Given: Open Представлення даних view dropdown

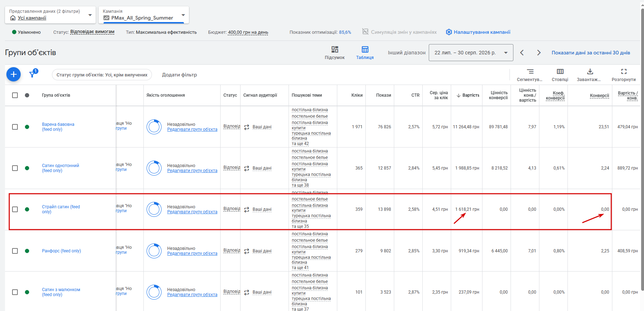Looking at the screenshot, I should (50, 15).
